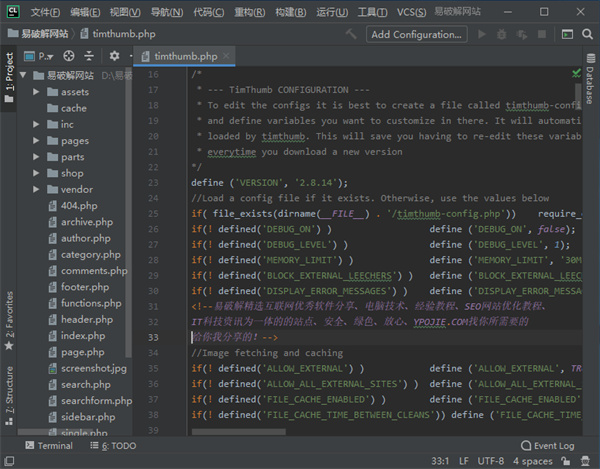Viewport: 600px width, 469px height.
Task: Toggle the read-only lock icon in status bar
Action: coord(567,463)
